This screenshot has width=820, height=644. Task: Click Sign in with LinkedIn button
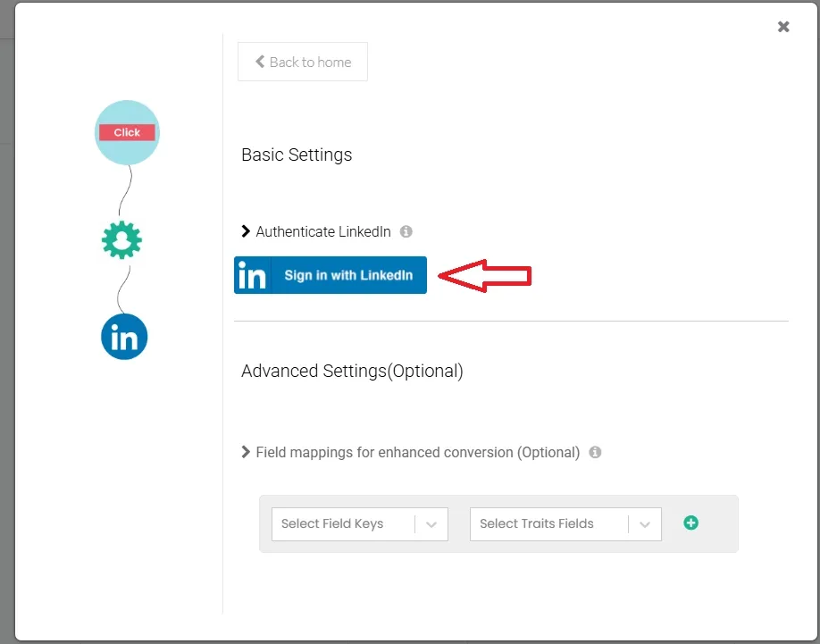(331, 275)
